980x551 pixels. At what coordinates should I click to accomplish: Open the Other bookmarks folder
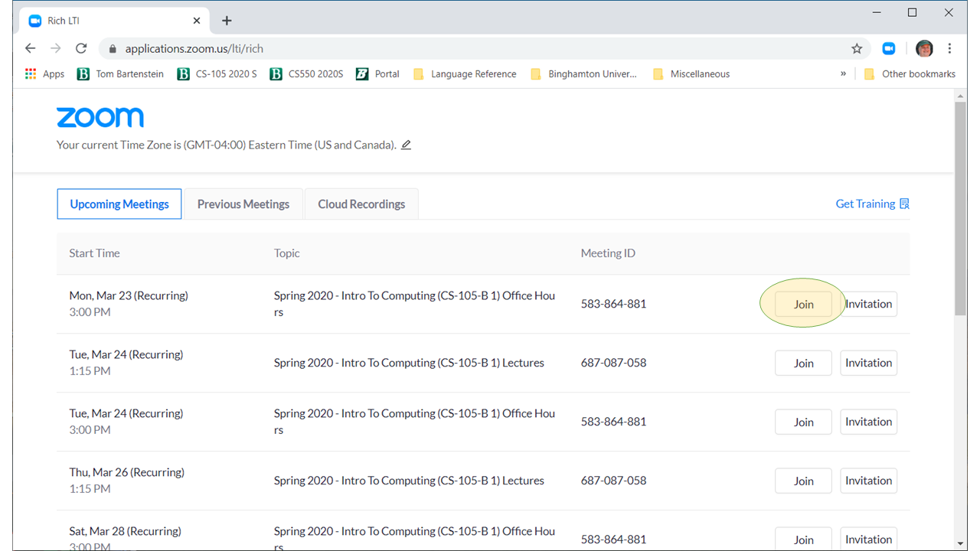click(x=910, y=74)
